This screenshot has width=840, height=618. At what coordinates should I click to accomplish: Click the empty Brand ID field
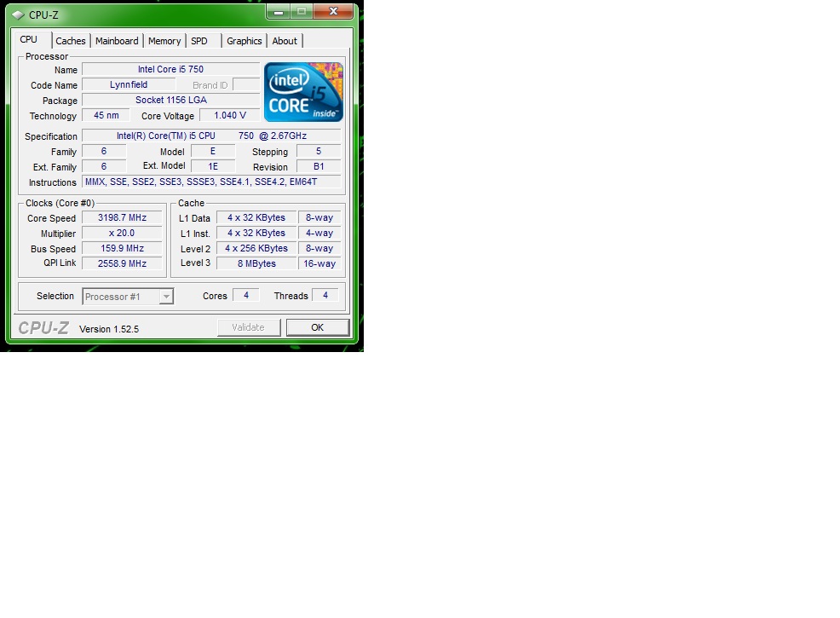coord(246,84)
